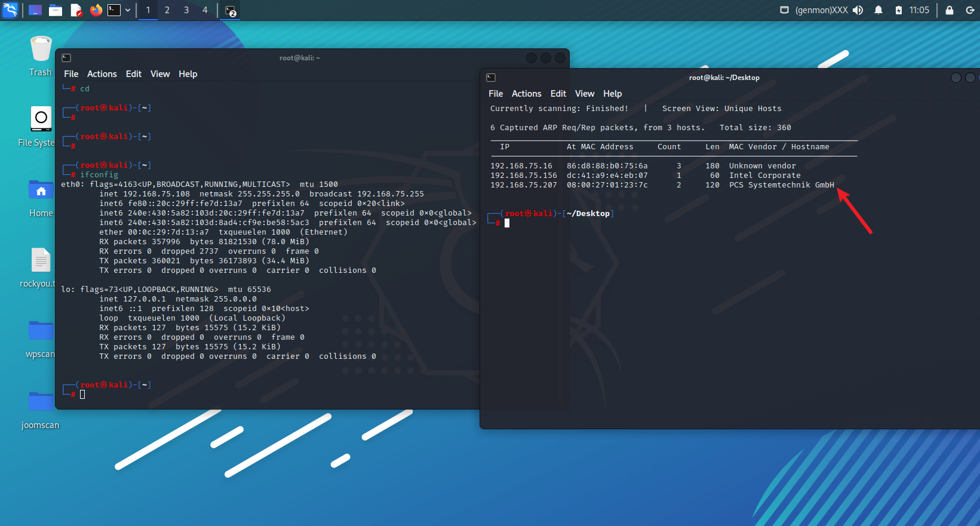The image size is (980, 526).
Task: Open Actions menu in the ~/Desktop terminal
Action: (x=527, y=94)
